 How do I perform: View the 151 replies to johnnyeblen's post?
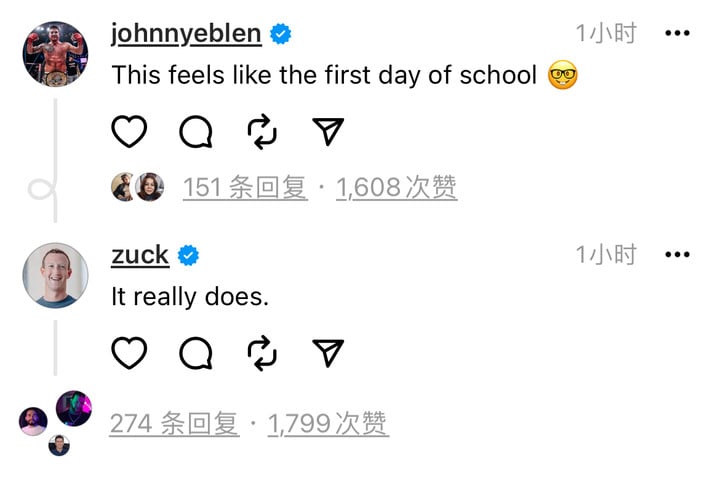[245, 187]
